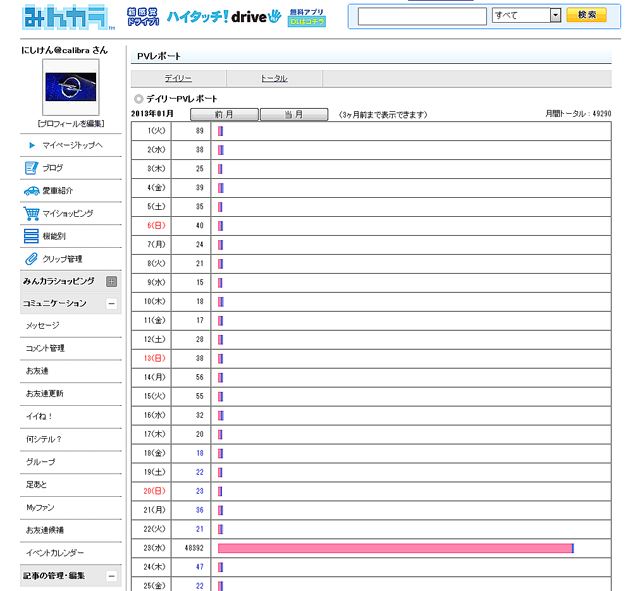Click the 当月 current month button
Viewport: 640px width, 591px height.
294,114
